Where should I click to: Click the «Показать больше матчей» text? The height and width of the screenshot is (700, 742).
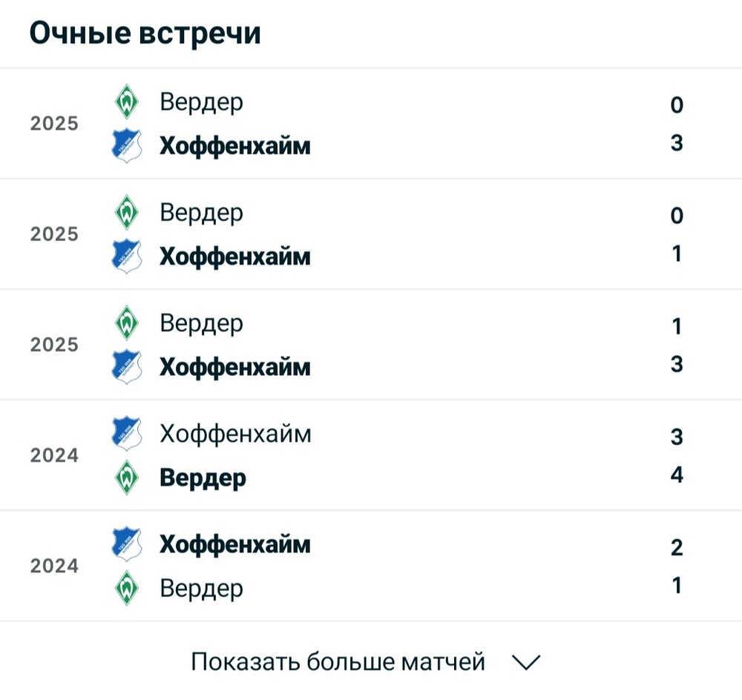click(338, 661)
